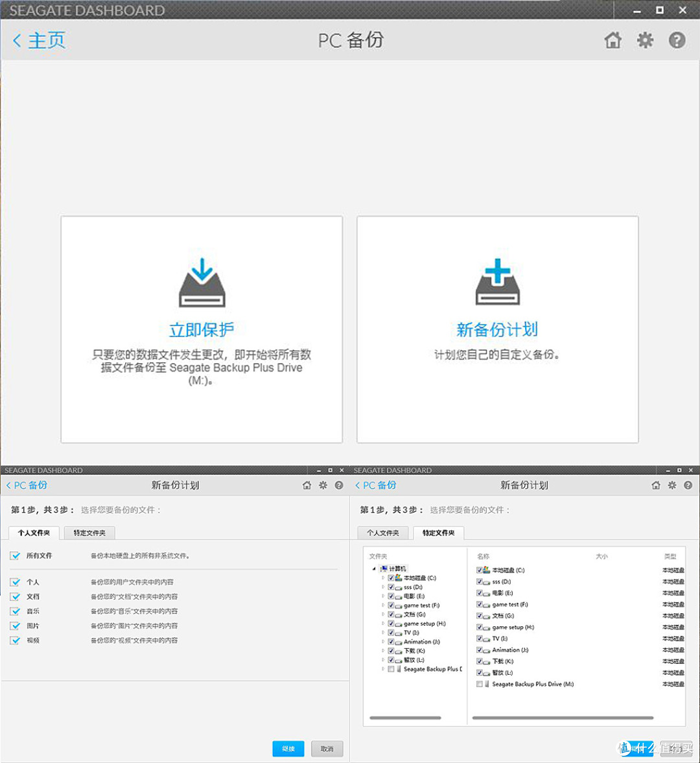Expand 本地磁盘 (C:) in folder tree
The height and width of the screenshot is (763, 700).
coord(383,578)
